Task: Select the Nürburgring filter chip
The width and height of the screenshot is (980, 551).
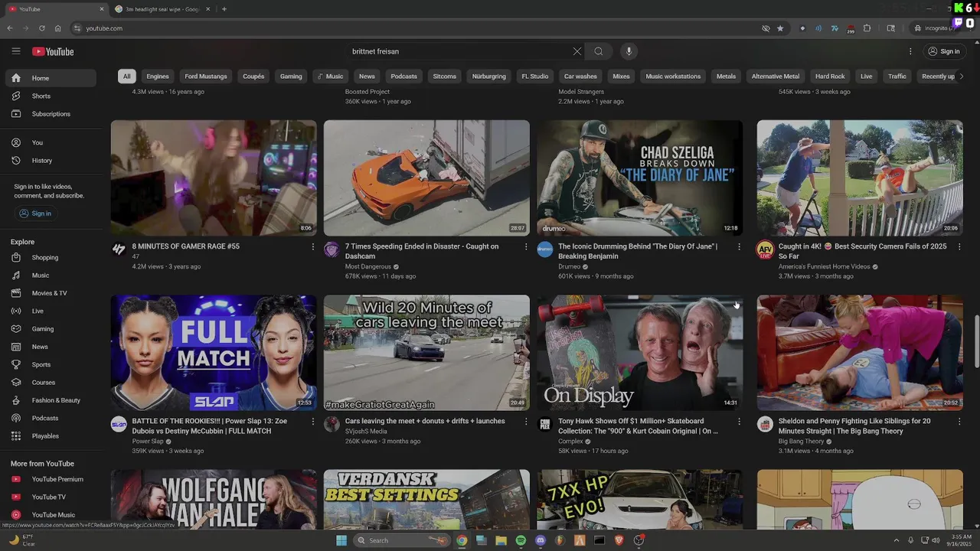Action: pos(489,77)
